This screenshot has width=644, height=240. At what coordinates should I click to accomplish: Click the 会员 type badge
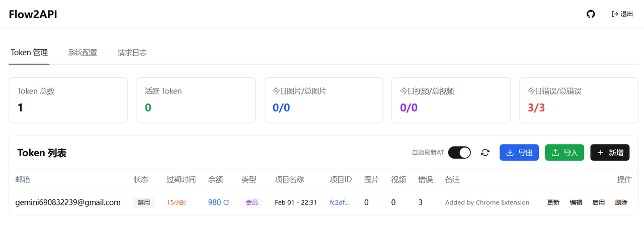[252, 202]
